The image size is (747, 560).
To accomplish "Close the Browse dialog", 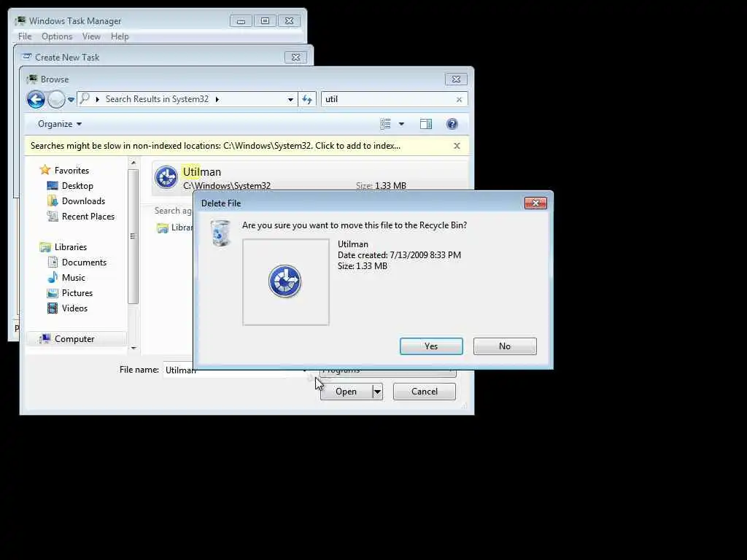I will [456, 79].
